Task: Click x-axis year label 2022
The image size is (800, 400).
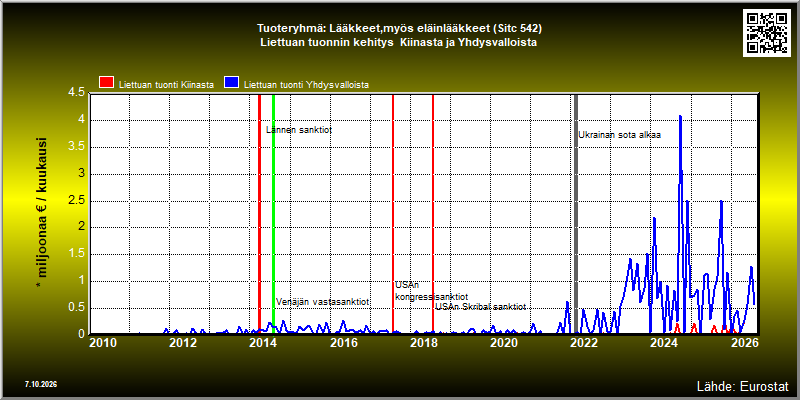Action: point(584,343)
